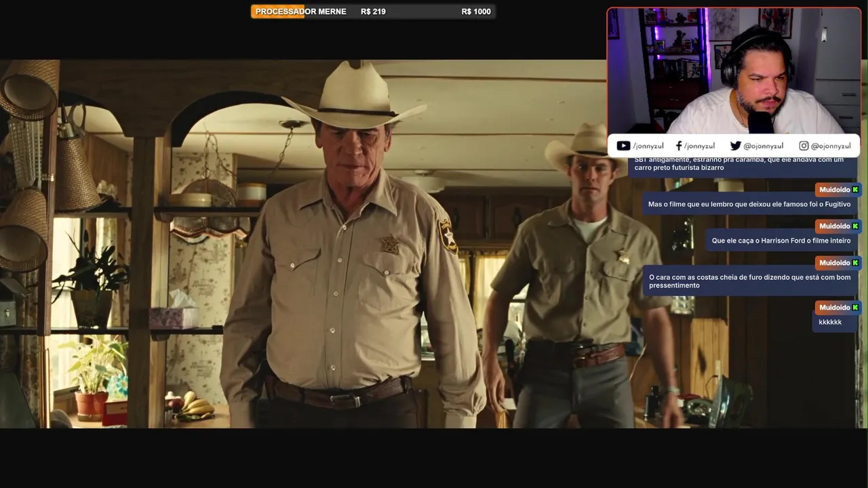This screenshot has height=488, width=868.
Task: Click the Twitter bird icon
Action: pos(735,146)
